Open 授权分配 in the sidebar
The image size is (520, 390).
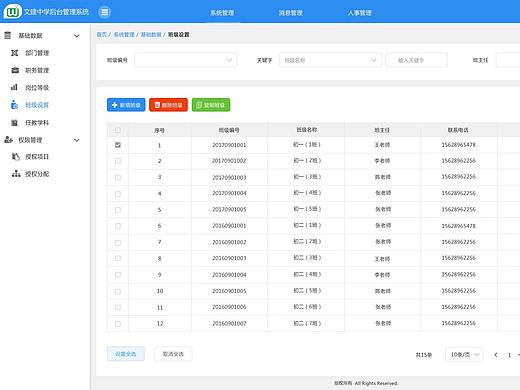(x=37, y=174)
